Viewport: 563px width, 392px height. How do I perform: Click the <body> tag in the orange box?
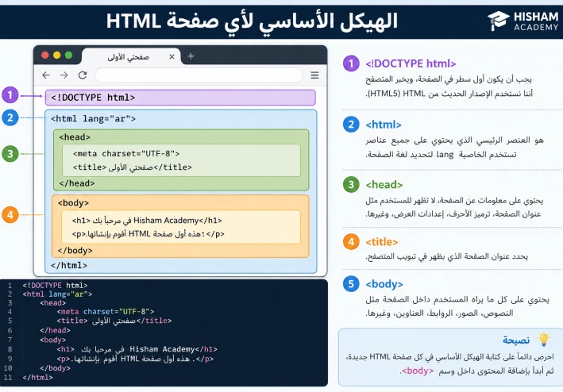tap(73, 203)
